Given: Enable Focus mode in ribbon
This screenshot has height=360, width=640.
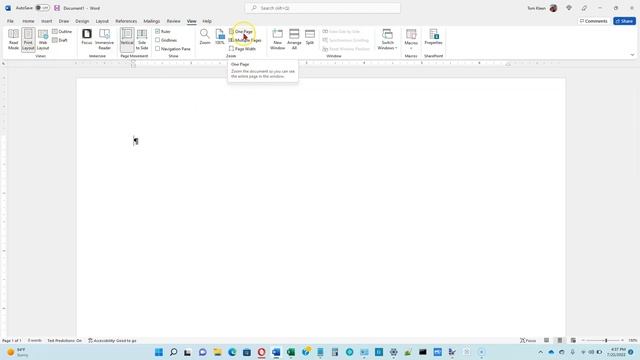Looking at the screenshot, I should coord(87,37).
